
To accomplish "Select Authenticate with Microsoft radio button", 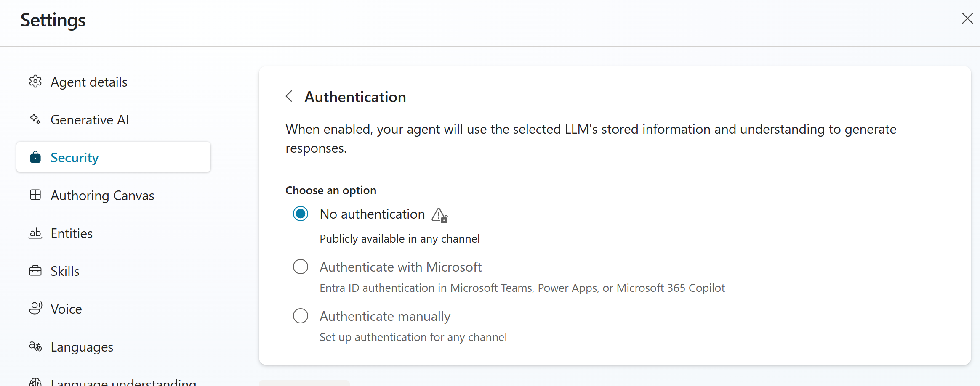I will coord(301,267).
